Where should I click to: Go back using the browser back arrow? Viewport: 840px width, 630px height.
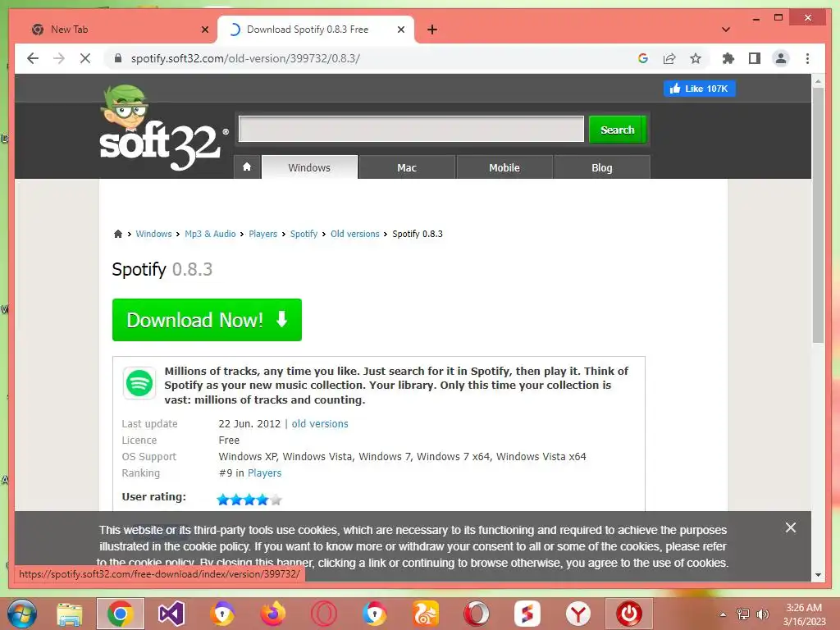tap(33, 58)
